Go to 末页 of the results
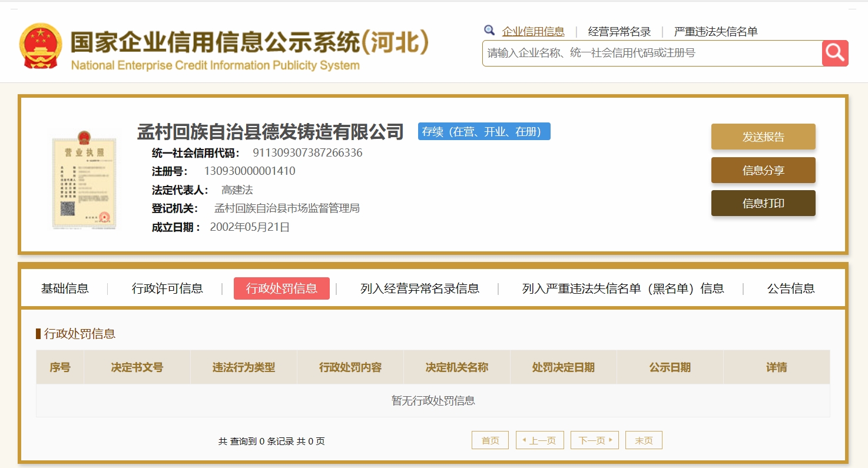The width and height of the screenshot is (868, 468). pos(644,440)
